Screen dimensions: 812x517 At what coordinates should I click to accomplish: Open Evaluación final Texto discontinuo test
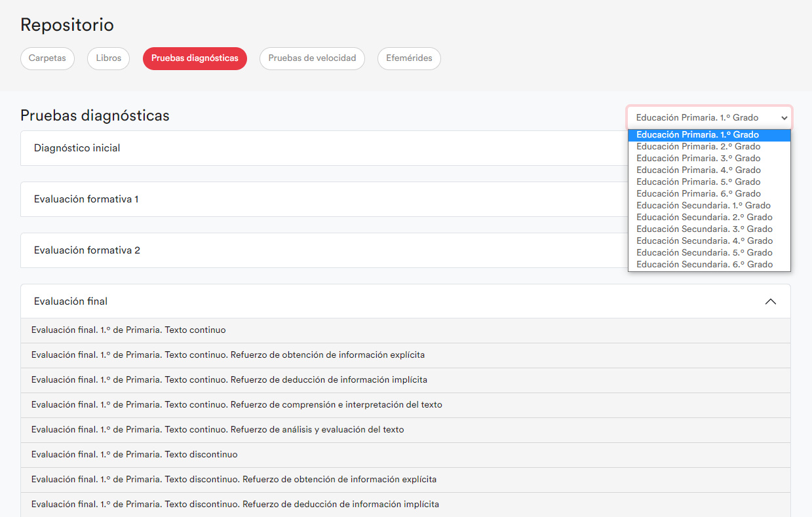(x=134, y=455)
